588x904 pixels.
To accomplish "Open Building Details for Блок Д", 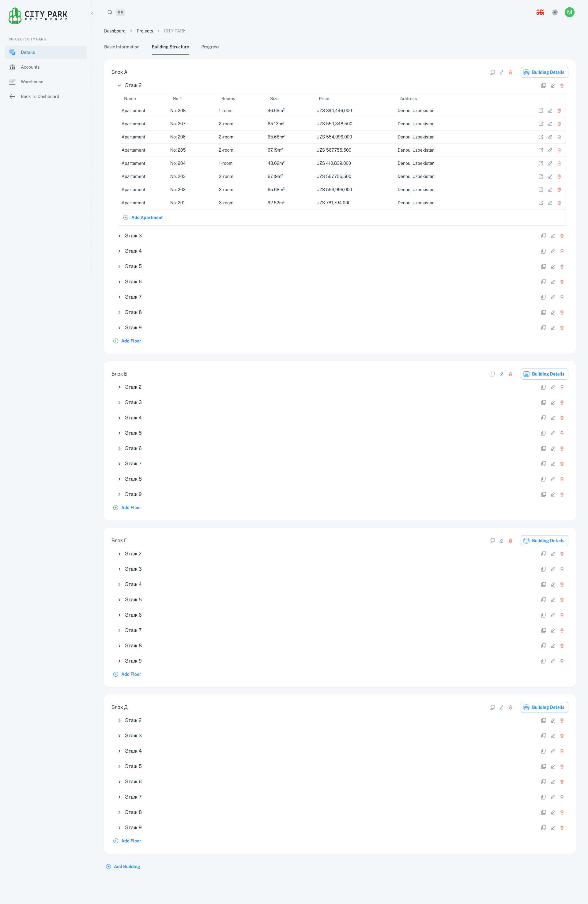I will [544, 707].
